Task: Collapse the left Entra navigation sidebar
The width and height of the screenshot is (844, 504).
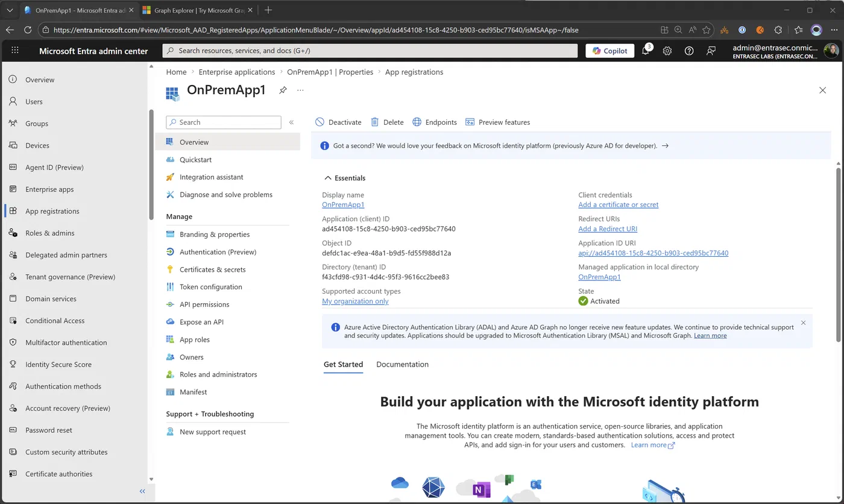Action: (x=142, y=491)
